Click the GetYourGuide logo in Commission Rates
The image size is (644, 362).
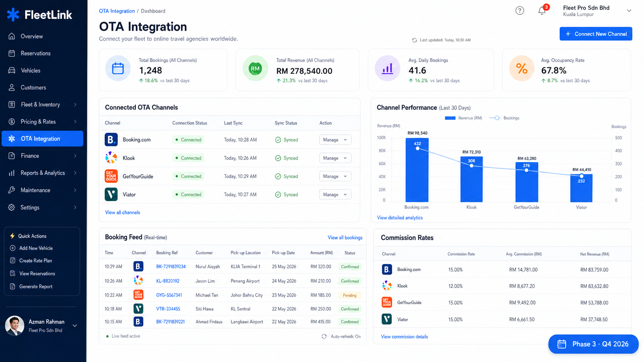[387, 302]
